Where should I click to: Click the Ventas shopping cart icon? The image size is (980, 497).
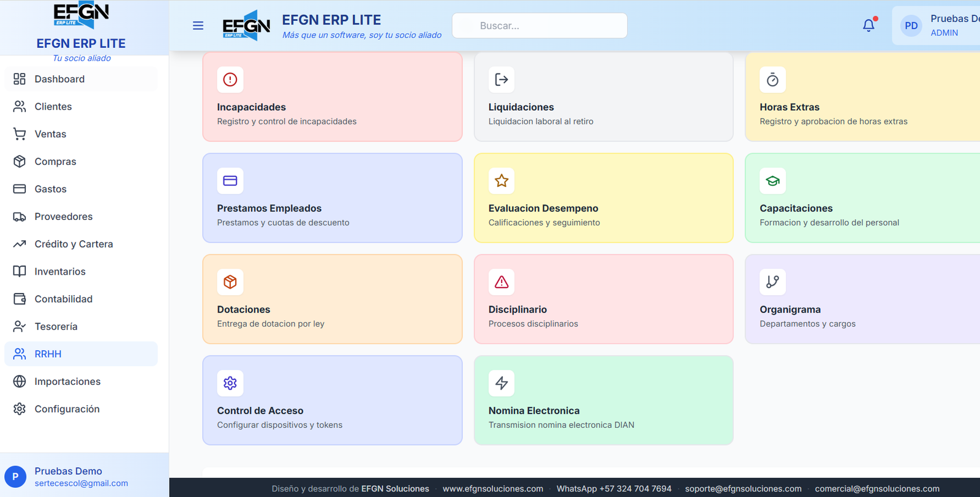[20, 134]
